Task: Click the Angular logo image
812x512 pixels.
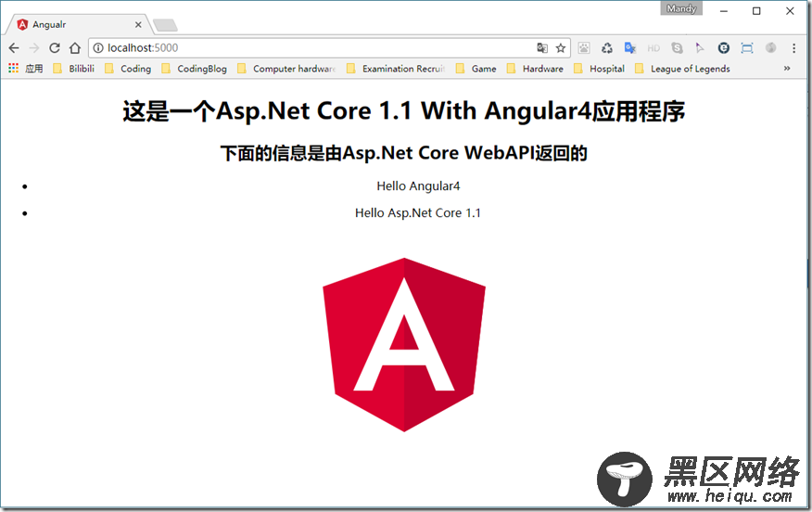Action: click(404, 345)
